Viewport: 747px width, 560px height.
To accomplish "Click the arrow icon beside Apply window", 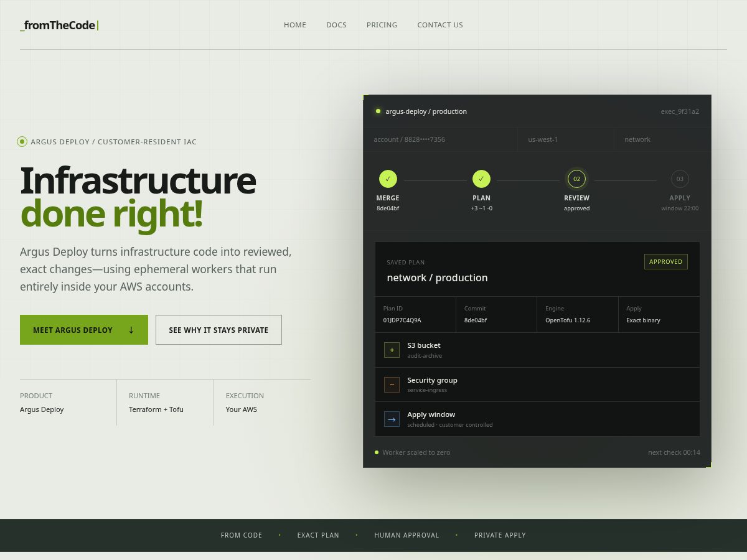I will click(392, 419).
